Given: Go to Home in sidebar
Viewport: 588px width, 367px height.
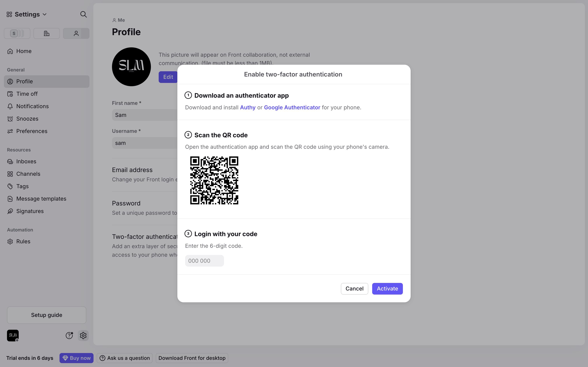Looking at the screenshot, I should click(24, 51).
